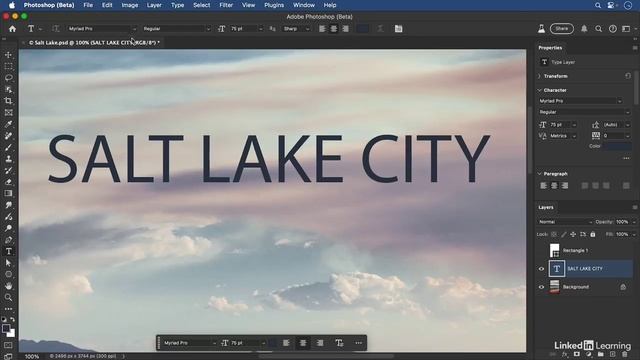The width and height of the screenshot is (640, 360).
Task: Select the Pen tool
Action: coord(8,240)
